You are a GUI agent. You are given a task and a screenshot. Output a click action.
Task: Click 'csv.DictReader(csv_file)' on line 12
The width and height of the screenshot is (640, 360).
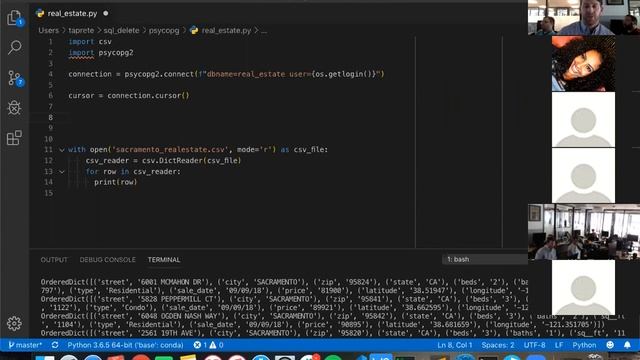(x=191, y=160)
